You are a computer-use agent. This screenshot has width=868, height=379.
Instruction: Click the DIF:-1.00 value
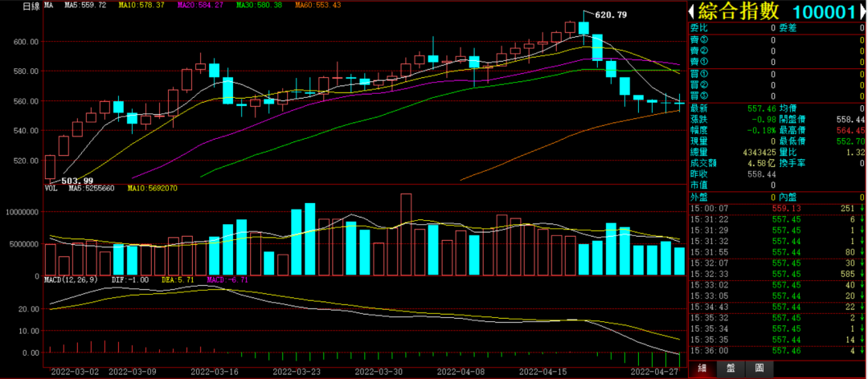(129, 280)
